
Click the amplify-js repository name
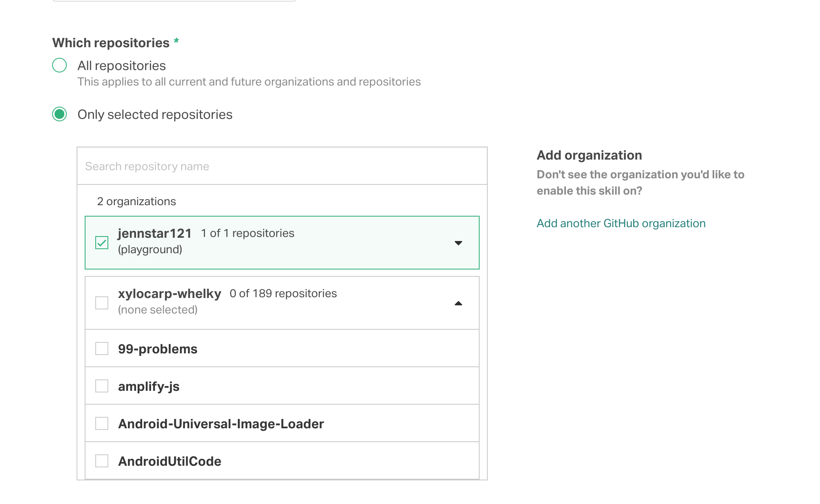[149, 386]
